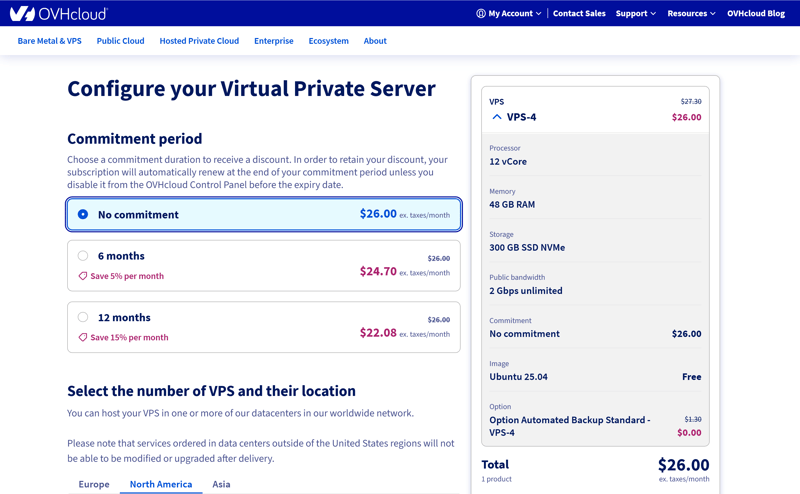Image resolution: width=800 pixels, height=494 pixels.
Task: Open the Bare Metal & VPS menu
Action: (x=50, y=41)
